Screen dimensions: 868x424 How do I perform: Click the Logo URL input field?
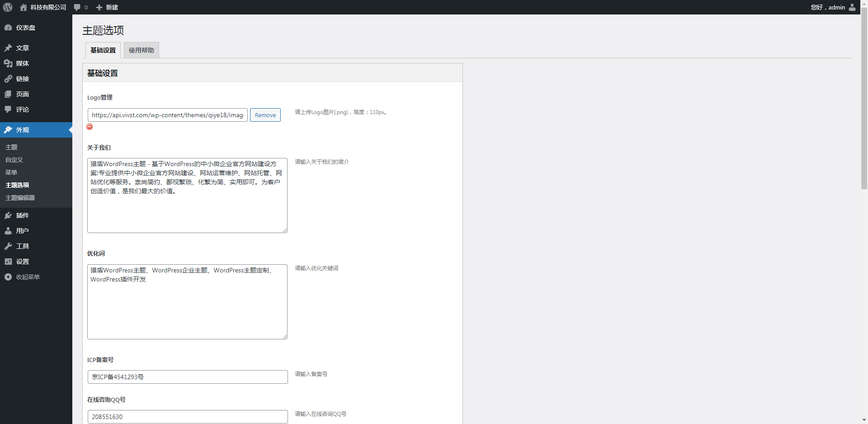coord(168,115)
